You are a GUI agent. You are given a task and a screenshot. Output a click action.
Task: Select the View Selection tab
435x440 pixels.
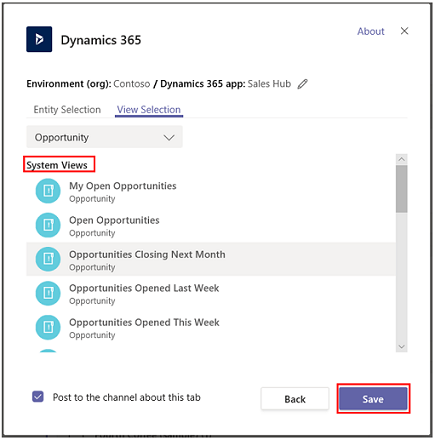click(x=149, y=110)
